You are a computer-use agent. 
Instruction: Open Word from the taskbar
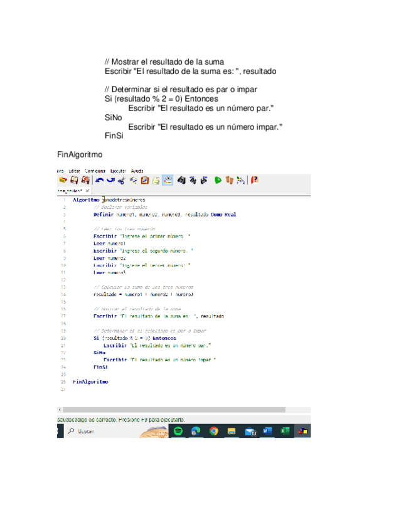[x=267, y=431]
